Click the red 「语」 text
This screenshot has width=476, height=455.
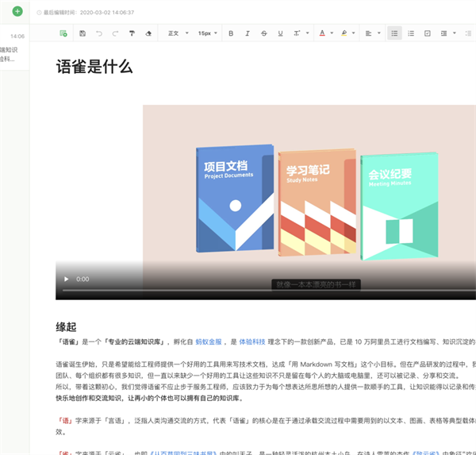point(65,421)
